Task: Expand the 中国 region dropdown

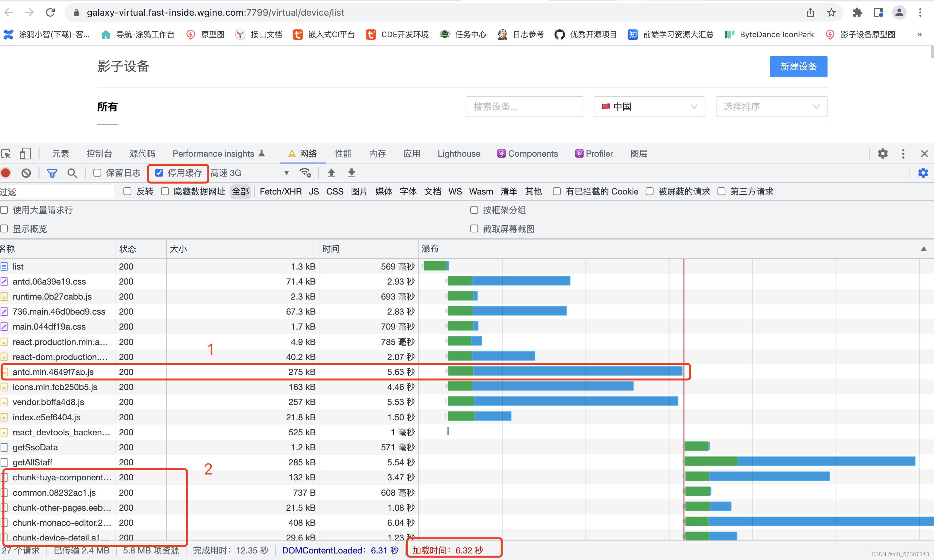Action: tap(649, 107)
